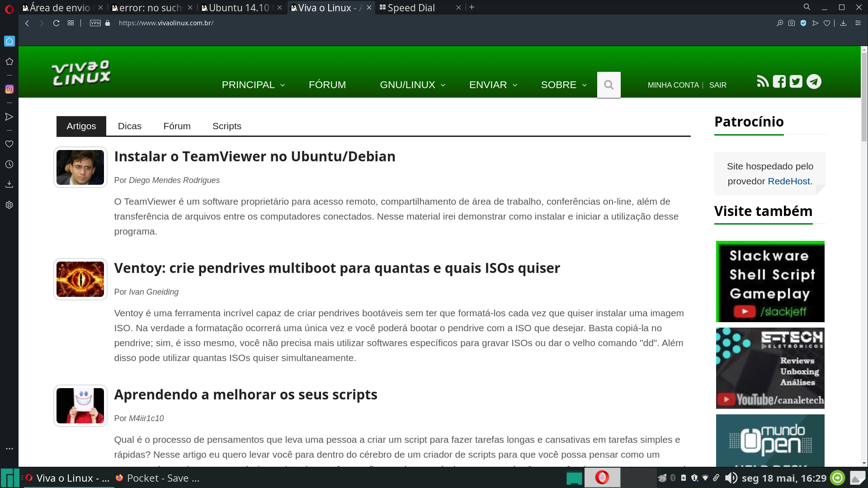Open the Manjaro start menu in taskbar
This screenshot has width=868, height=488.
tap(10, 478)
